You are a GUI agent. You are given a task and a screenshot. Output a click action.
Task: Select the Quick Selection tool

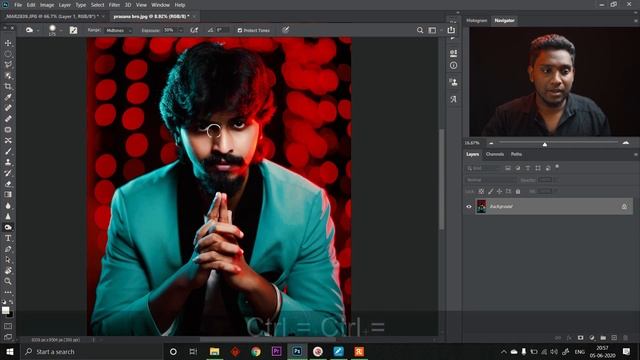pyautogui.click(x=8, y=76)
